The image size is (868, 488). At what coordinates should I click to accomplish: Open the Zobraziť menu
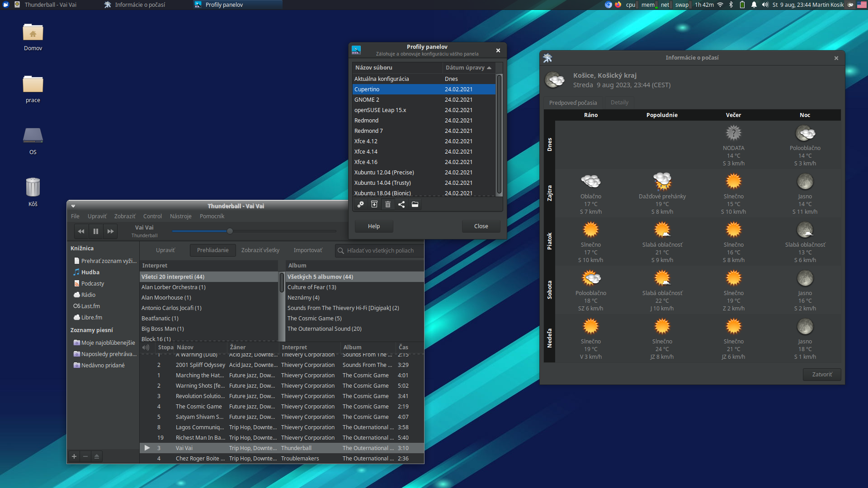(x=125, y=216)
